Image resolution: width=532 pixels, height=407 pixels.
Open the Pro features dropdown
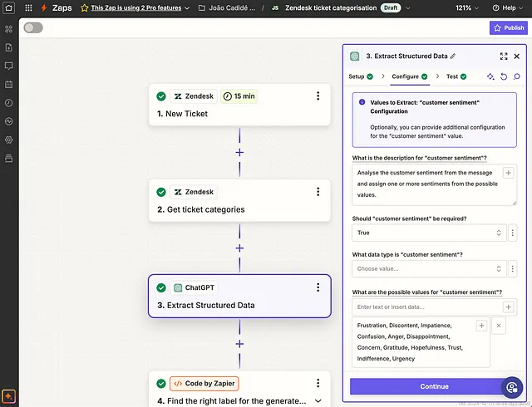click(187, 7)
